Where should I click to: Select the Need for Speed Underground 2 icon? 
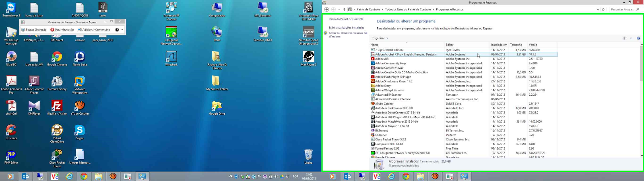(308, 36)
